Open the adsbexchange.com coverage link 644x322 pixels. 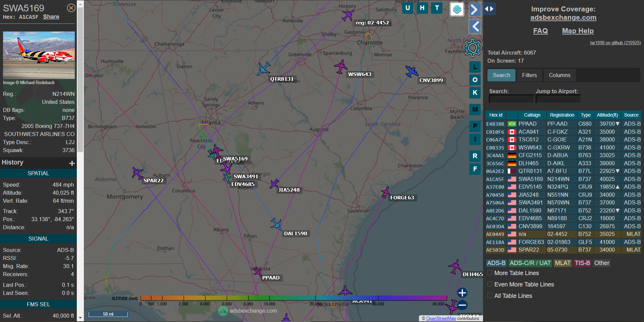coord(563,17)
